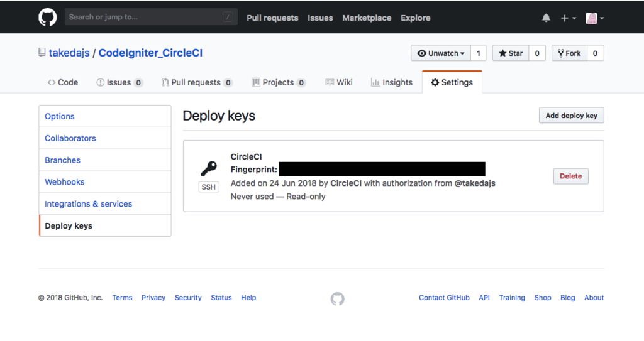Click the fork count next to Fork
The width and height of the screenshot is (644, 341).
pos(595,53)
